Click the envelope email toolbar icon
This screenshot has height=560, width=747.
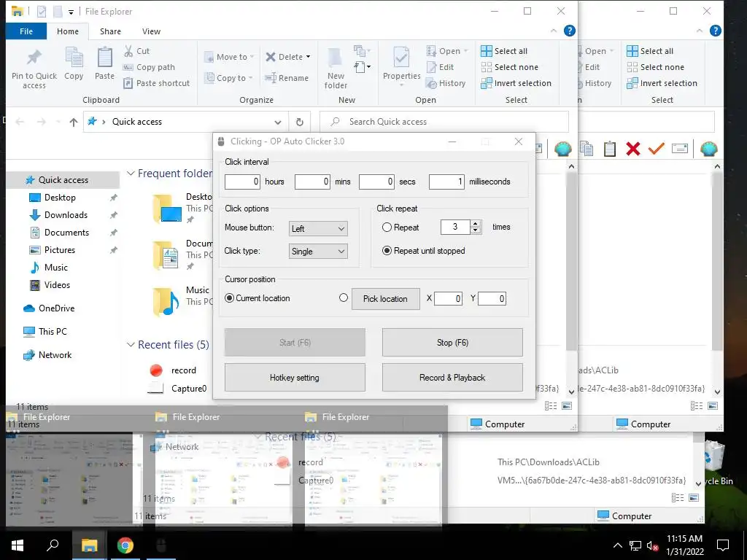pos(680,149)
